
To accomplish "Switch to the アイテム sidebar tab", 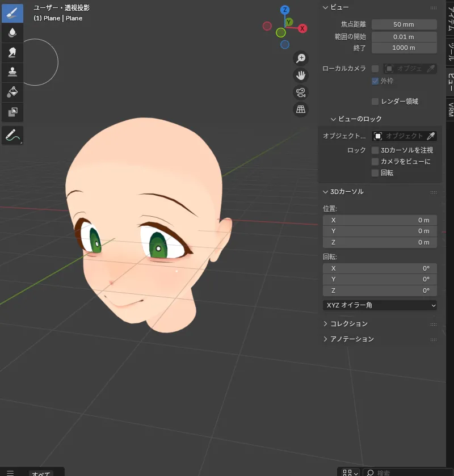I will tap(451, 18).
